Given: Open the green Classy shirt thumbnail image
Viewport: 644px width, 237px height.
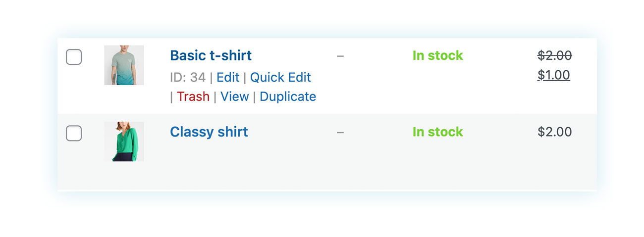Looking at the screenshot, I should (x=124, y=142).
